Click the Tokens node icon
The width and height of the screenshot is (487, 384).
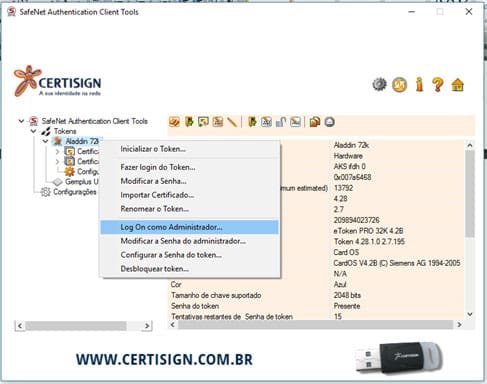(x=46, y=131)
